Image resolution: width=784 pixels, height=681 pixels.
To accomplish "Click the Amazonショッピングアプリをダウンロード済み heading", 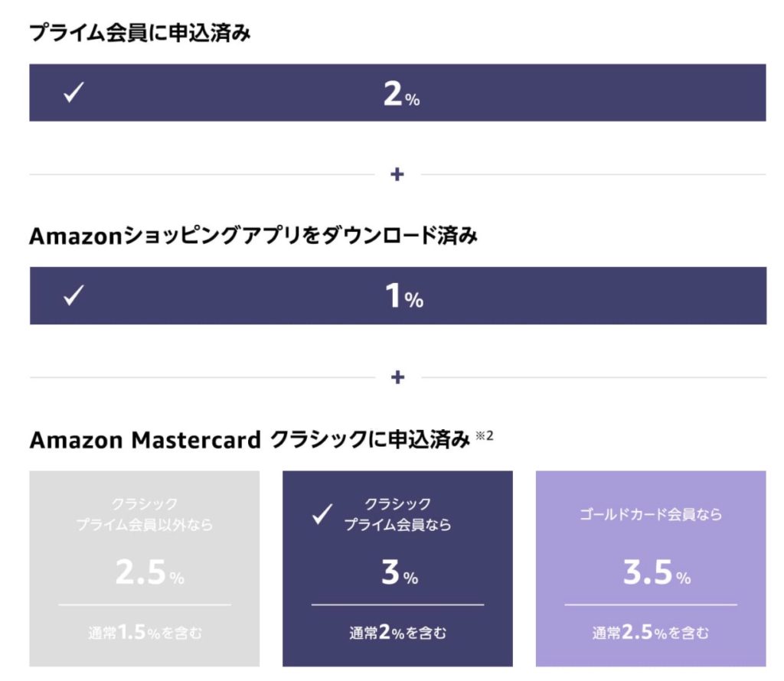I will click(x=253, y=236).
